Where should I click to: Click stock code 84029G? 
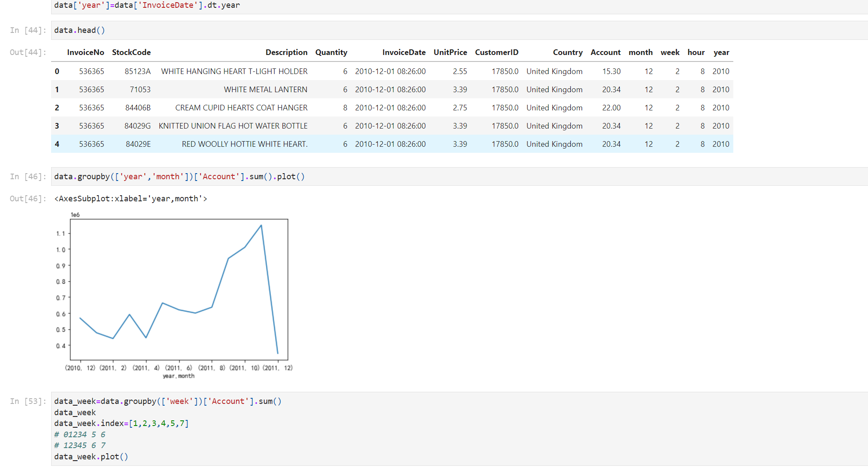click(137, 126)
